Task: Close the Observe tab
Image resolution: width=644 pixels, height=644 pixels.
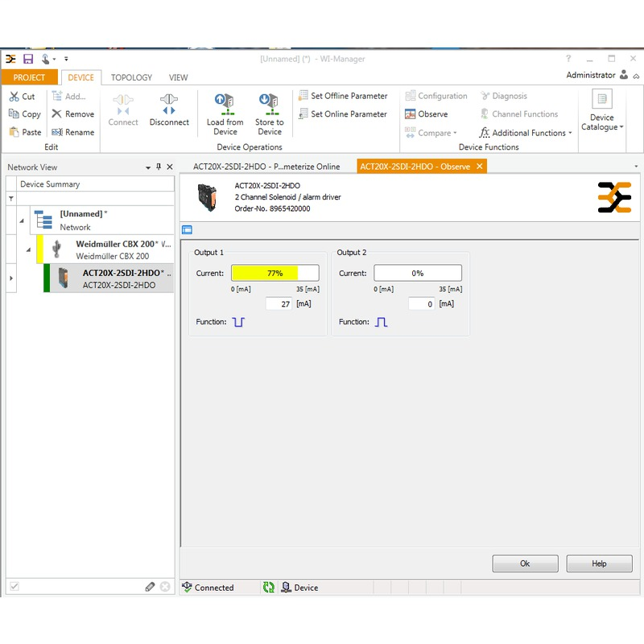Action: click(479, 167)
